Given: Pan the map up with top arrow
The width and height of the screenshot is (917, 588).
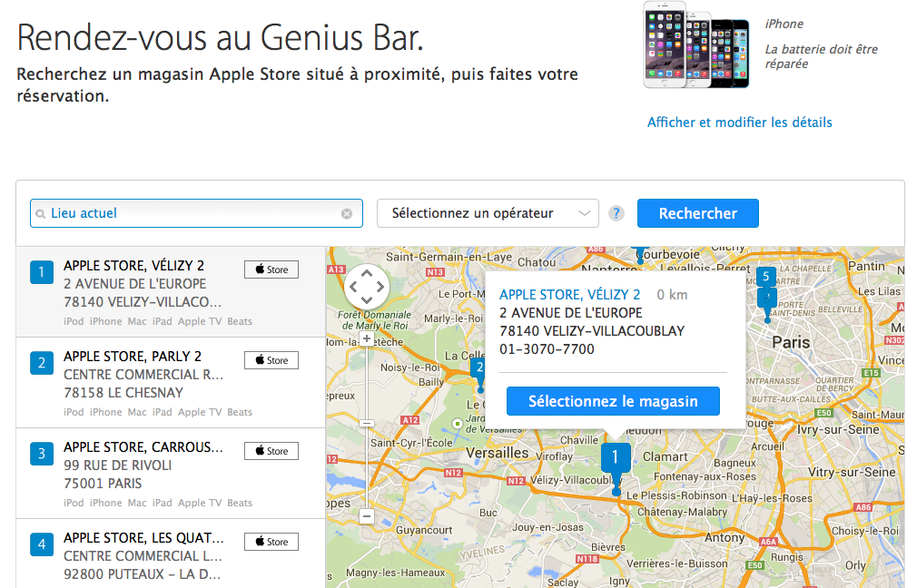Looking at the screenshot, I should (x=367, y=273).
